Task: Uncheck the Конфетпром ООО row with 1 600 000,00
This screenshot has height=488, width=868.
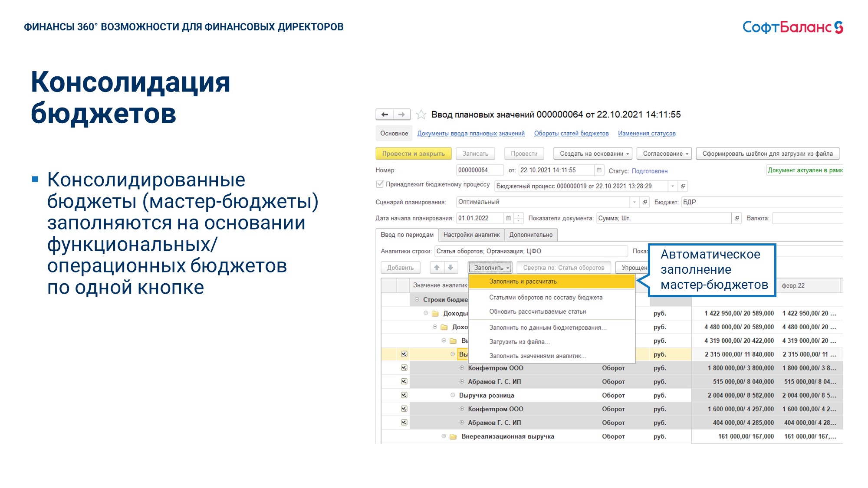Action: coord(404,409)
